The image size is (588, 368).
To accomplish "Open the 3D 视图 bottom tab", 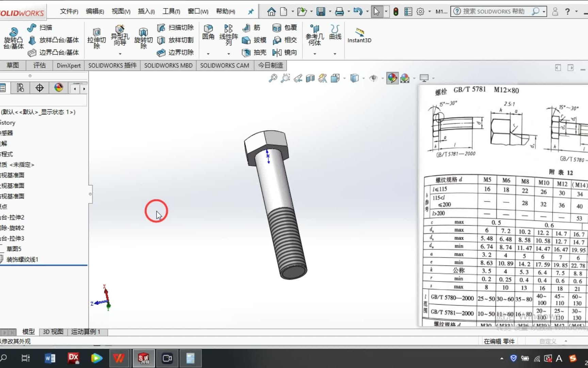I will pyautogui.click(x=53, y=332).
